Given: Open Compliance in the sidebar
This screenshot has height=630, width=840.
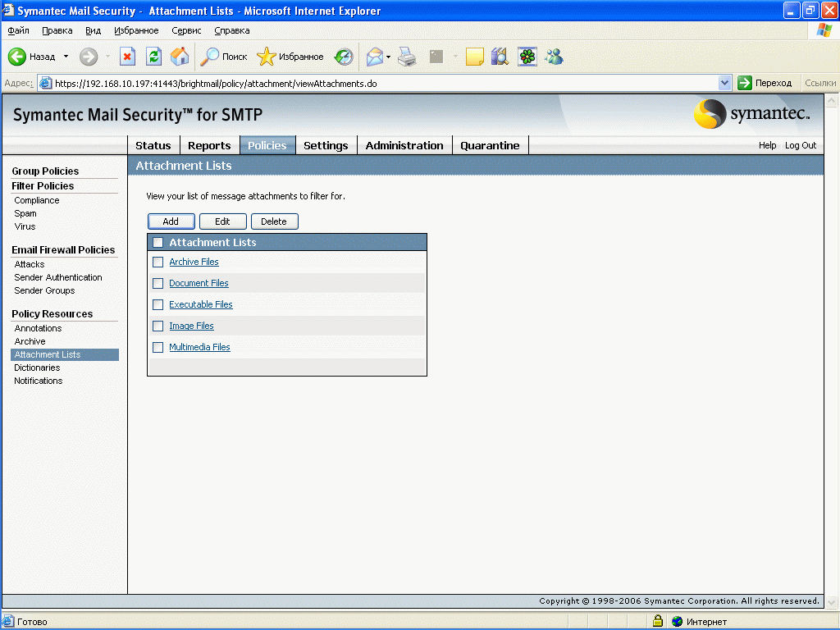Looking at the screenshot, I should click(36, 200).
